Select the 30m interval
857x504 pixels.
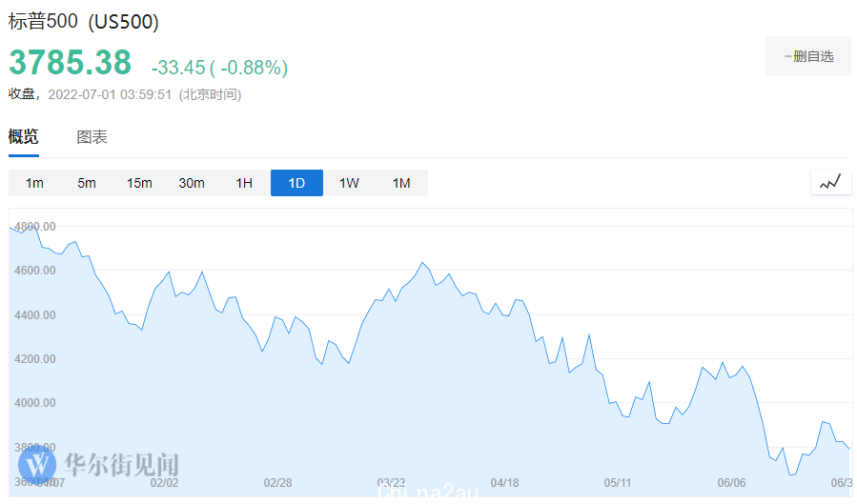[x=192, y=183]
